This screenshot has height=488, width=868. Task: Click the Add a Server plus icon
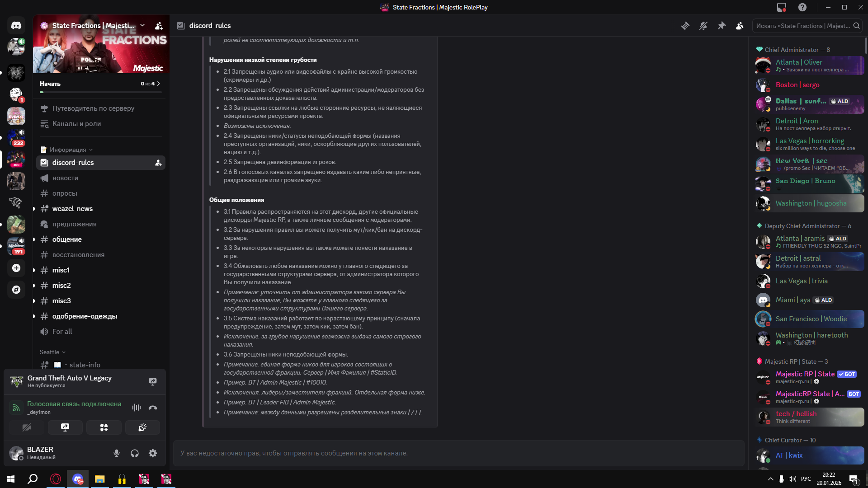pyautogui.click(x=16, y=268)
